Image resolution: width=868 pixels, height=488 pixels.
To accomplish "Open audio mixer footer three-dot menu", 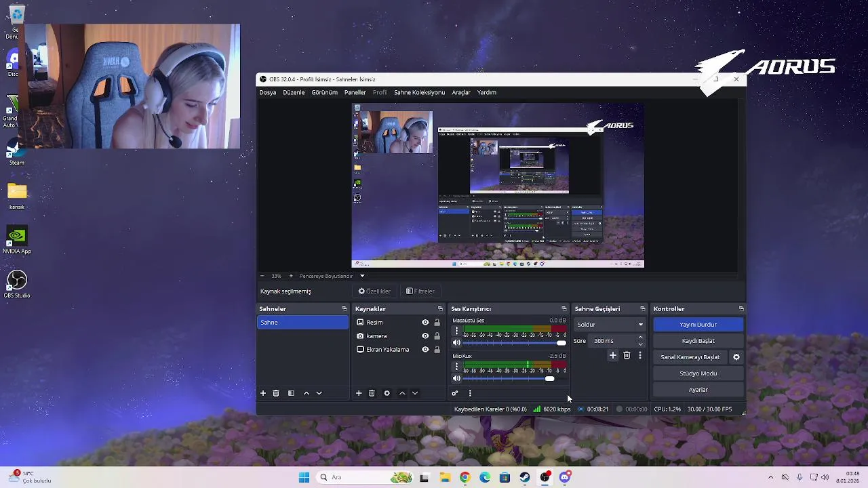I will [x=470, y=393].
